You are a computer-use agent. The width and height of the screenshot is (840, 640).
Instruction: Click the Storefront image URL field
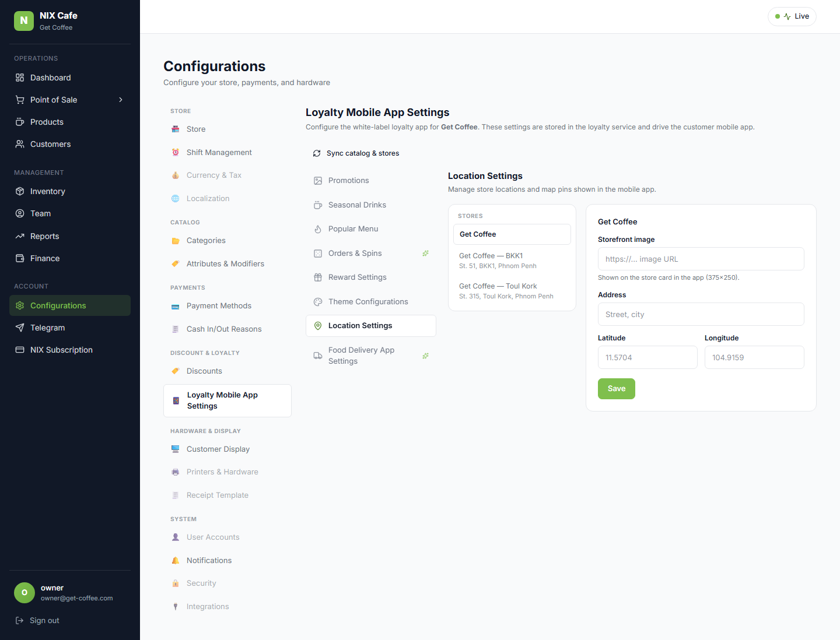[701, 259]
